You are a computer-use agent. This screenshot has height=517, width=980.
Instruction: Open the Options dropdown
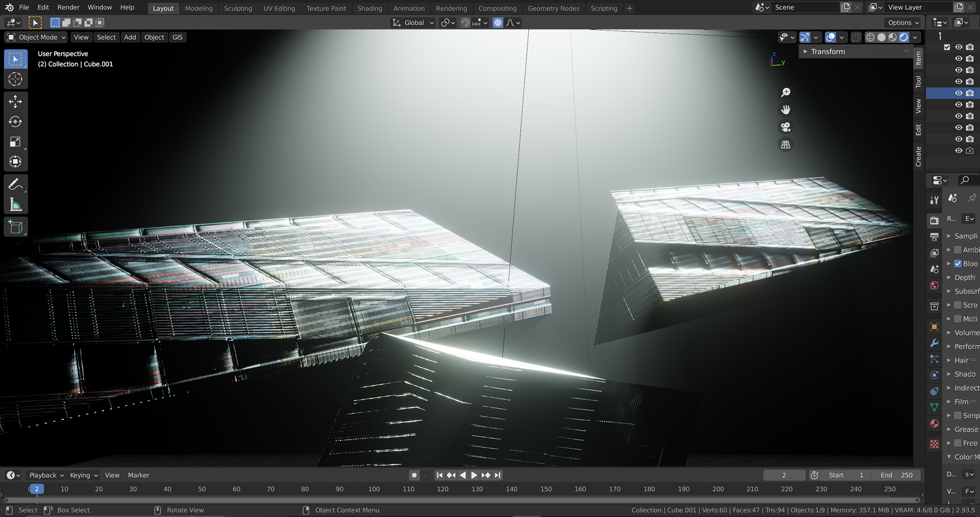click(x=903, y=22)
